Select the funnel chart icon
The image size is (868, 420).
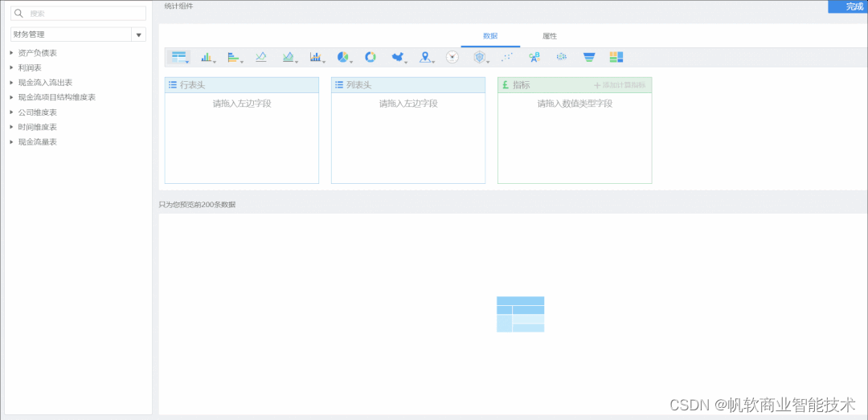point(589,57)
